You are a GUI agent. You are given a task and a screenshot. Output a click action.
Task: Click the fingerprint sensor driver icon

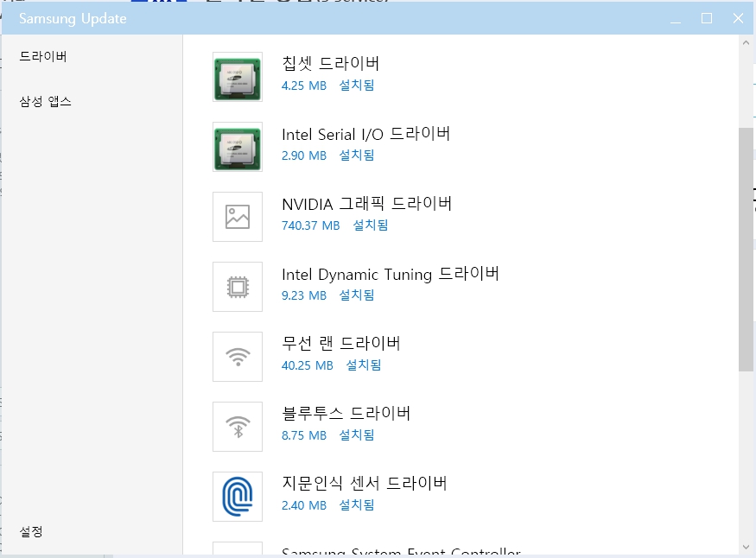pyautogui.click(x=238, y=497)
